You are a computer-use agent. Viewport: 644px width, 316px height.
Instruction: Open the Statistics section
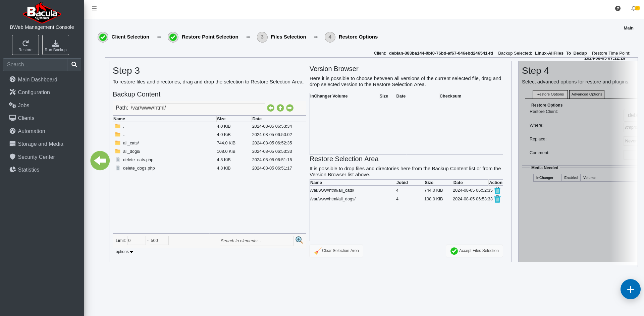[29, 170]
